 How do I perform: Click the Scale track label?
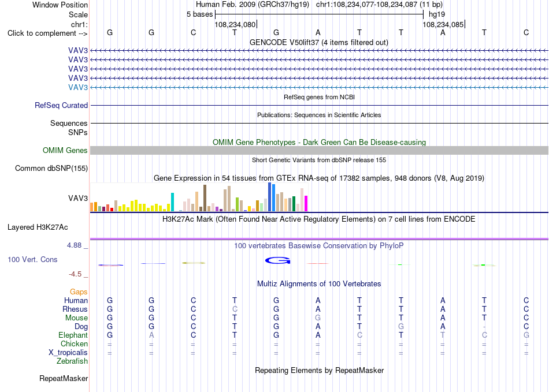(x=78, y=14)
